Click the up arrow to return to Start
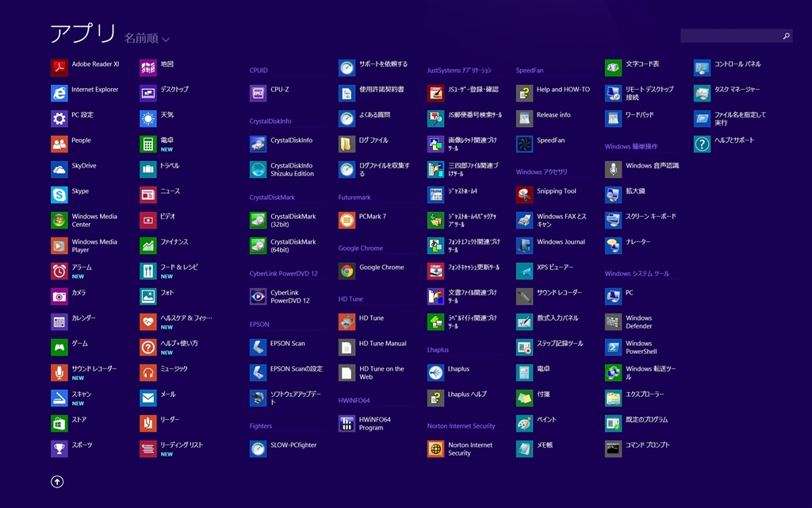This screenshot has width=812, height=508. [x=57, y=482]
